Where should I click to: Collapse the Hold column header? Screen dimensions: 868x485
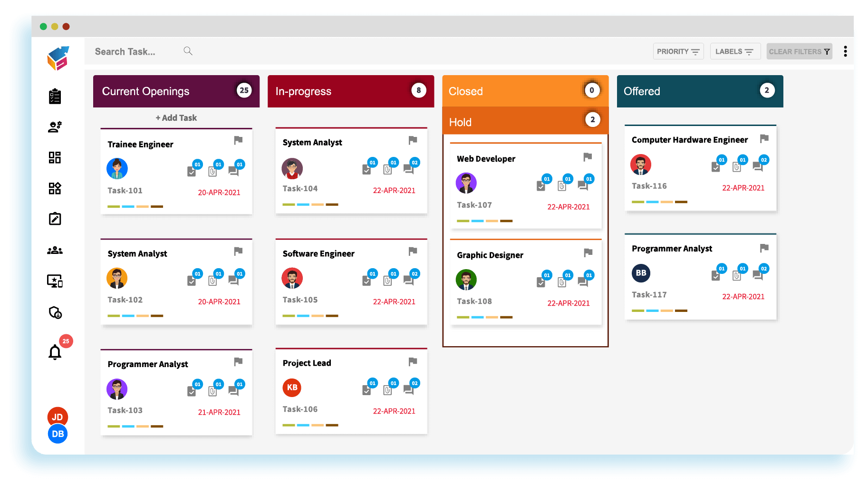(525, 122)
